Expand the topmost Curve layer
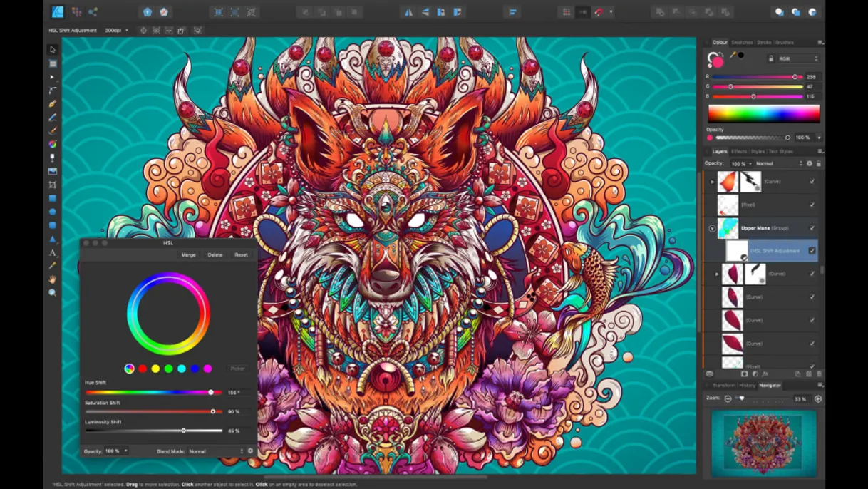 pyautogui.click(x=712, y=182)
